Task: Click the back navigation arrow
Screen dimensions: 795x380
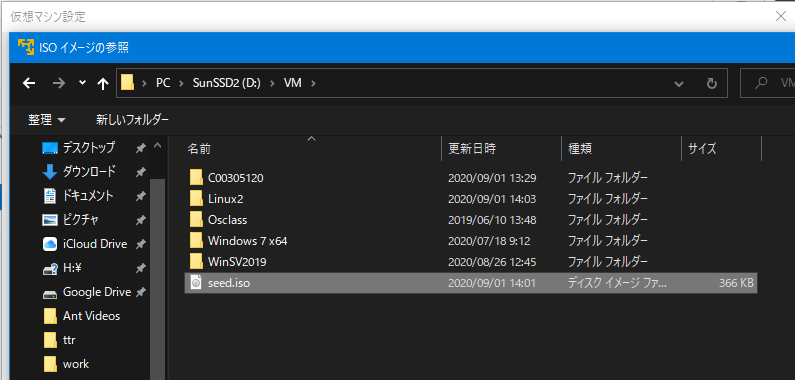Action: (29, 83)
